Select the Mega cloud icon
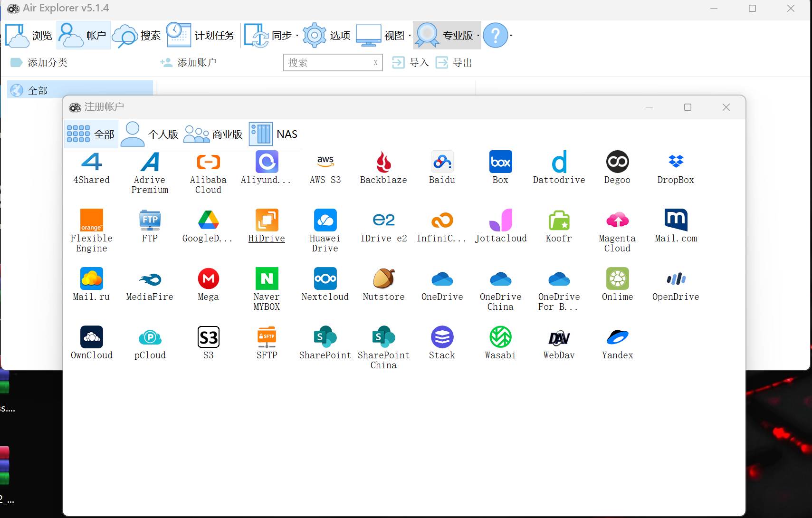 (x=209, y=279)
